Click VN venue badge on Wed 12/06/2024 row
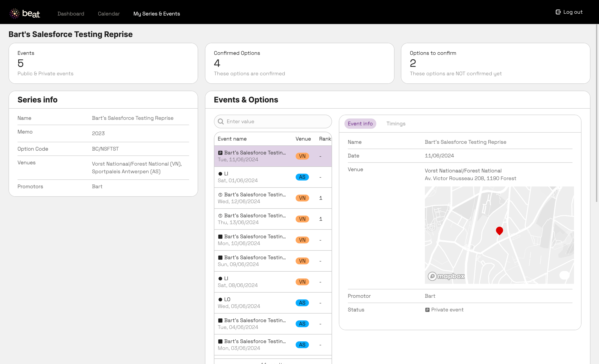The height and width of the screenshot is (364, 599). [x=302, y=198]
